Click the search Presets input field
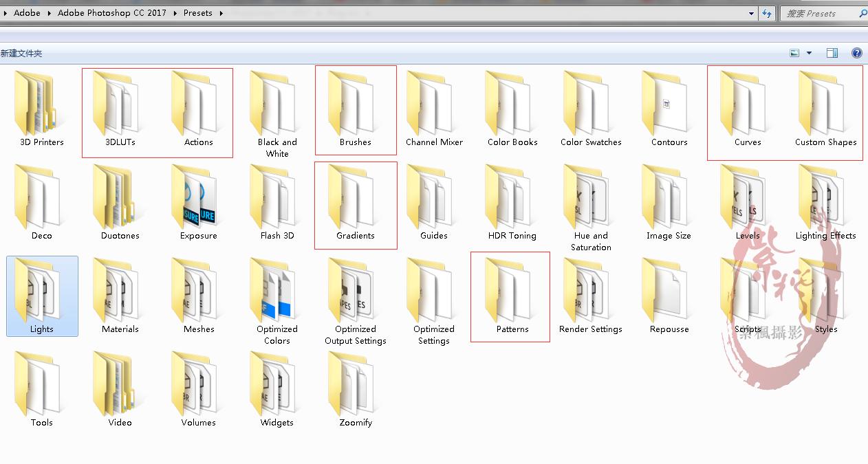Image resolution: width=868 pixels, height=464 pixels. click(818, 13)
